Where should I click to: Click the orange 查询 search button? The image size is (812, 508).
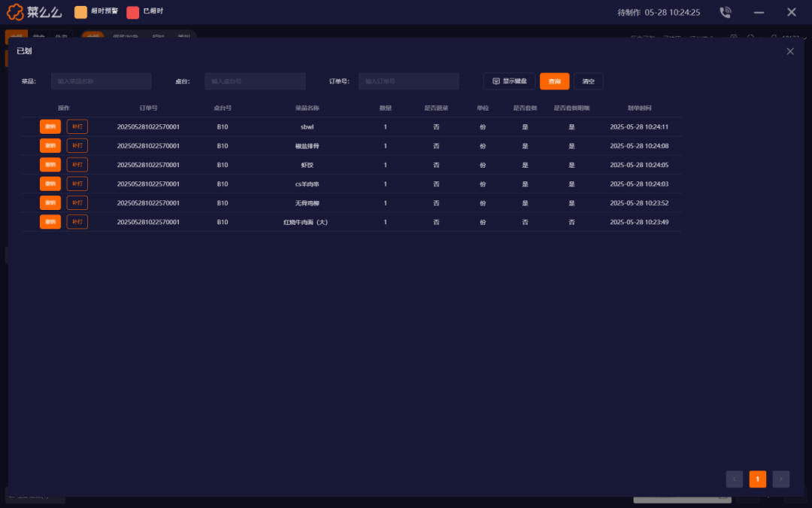(x=554, y=81)
